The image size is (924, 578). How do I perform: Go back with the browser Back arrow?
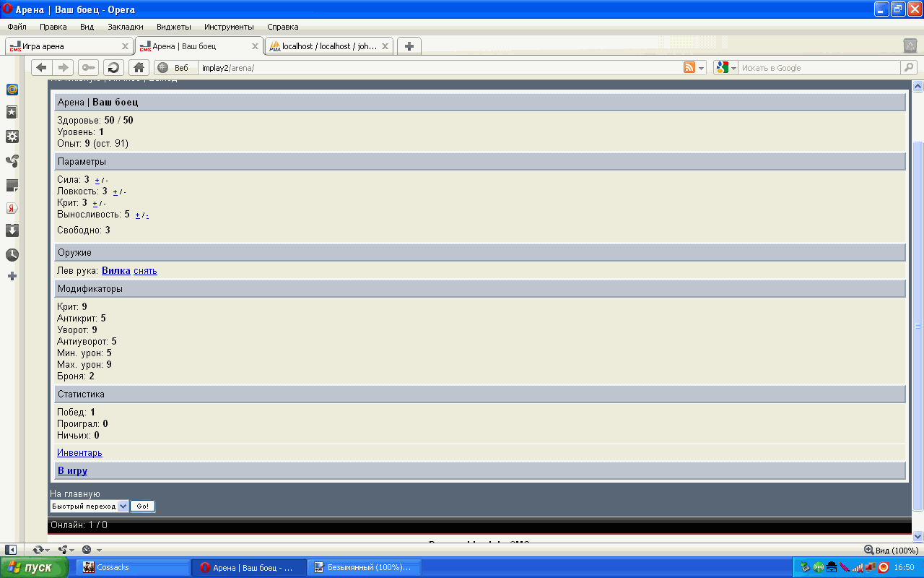(41, 67)
